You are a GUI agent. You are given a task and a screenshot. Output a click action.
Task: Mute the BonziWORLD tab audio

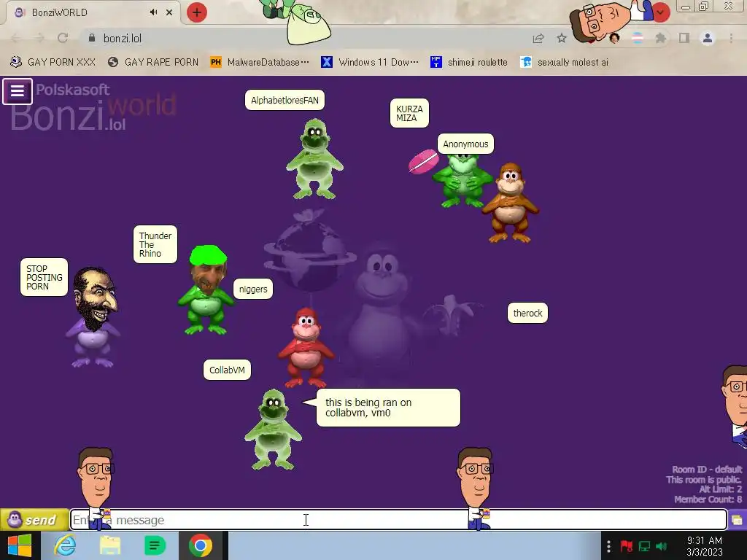[153, 12]
